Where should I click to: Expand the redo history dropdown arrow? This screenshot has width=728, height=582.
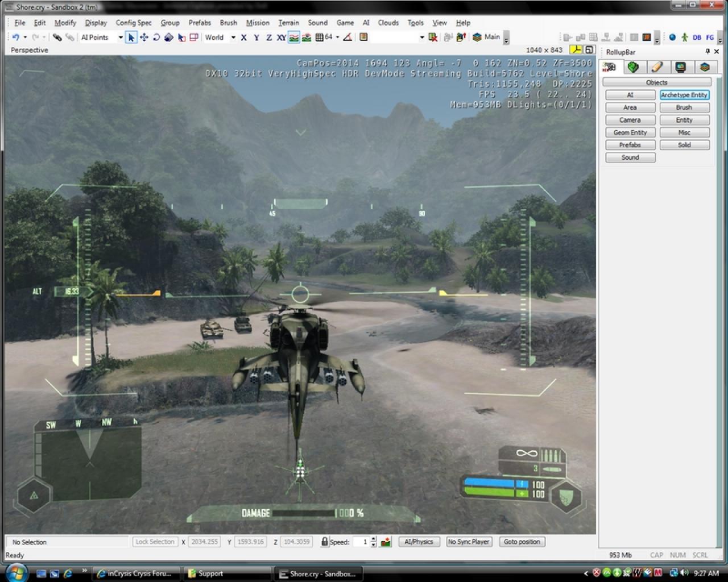(44, 38)
